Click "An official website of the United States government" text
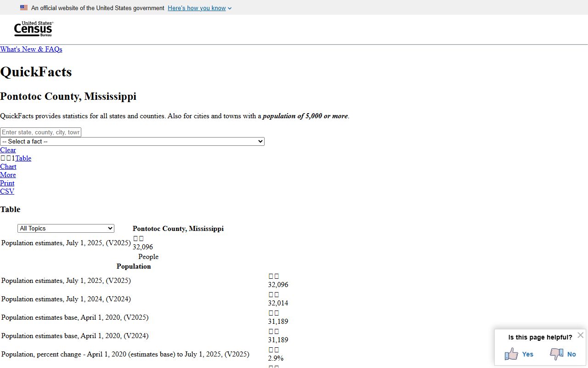 tap(98, 8)
